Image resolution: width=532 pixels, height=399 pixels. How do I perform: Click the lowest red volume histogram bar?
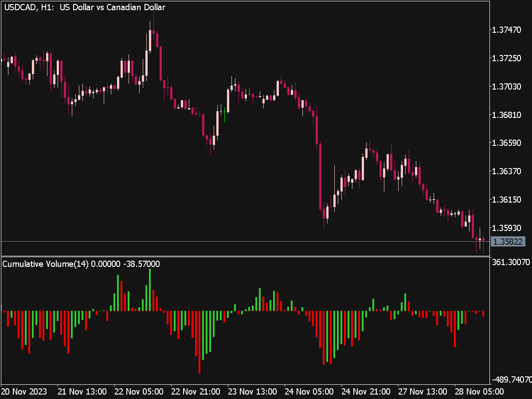(199, 342)
